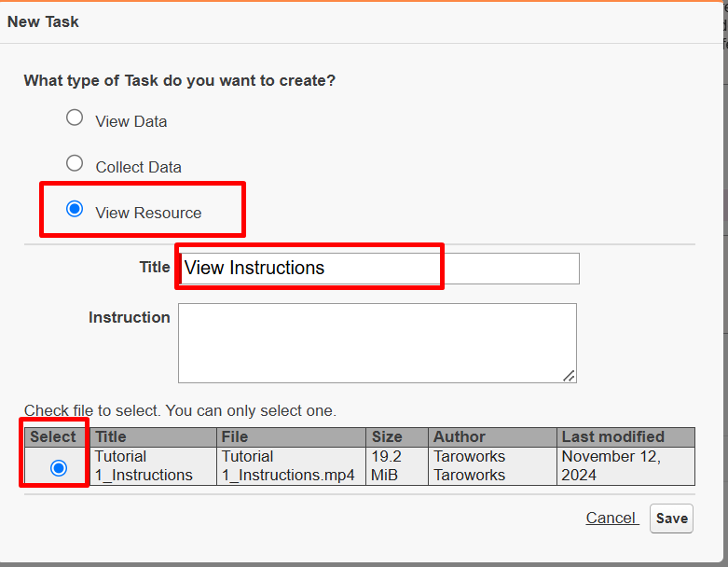Click the Tutorial 1_Instructions.mp4 file name cell
The image size is (728, 567).
(287, 465)
